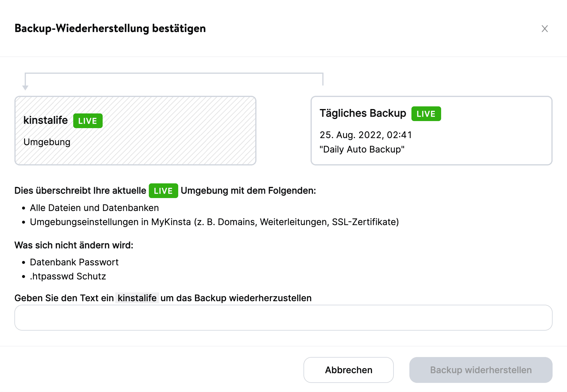Screen dimensions: 567x392
Task: Click the Datenbank Passwort list entry
Action: click(74, 262)
